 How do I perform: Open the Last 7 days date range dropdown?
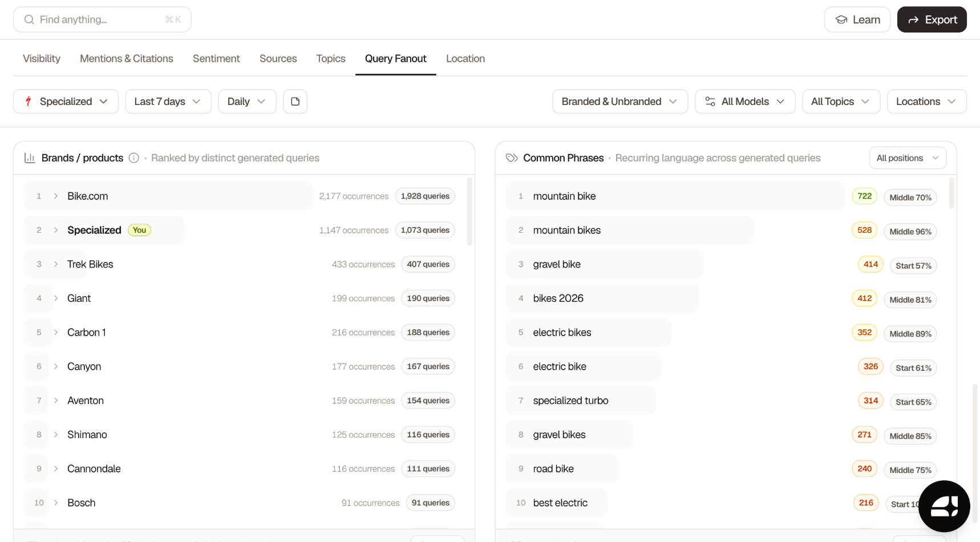(x=168, y=102)
